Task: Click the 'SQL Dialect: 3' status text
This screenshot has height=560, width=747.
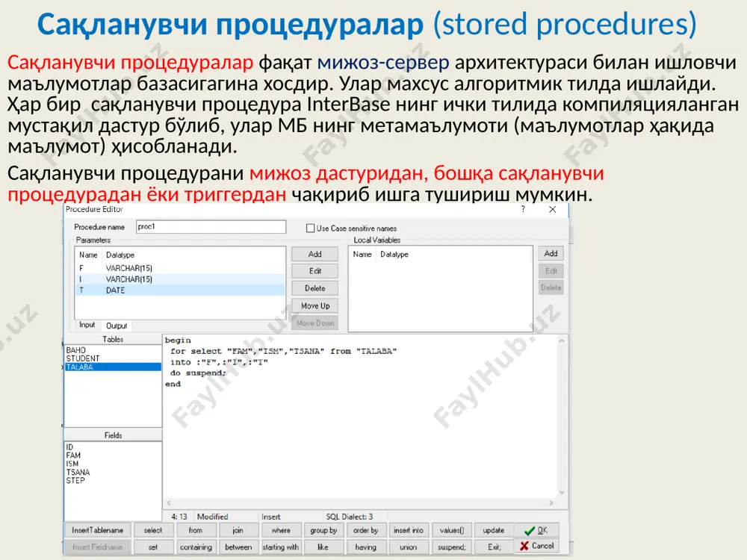Action: (349, 517)
